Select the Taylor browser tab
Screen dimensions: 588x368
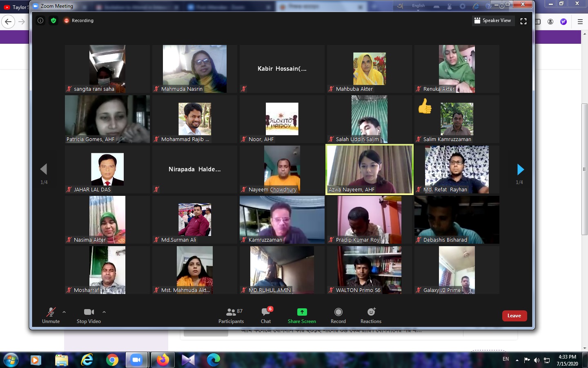click(16, 7)
